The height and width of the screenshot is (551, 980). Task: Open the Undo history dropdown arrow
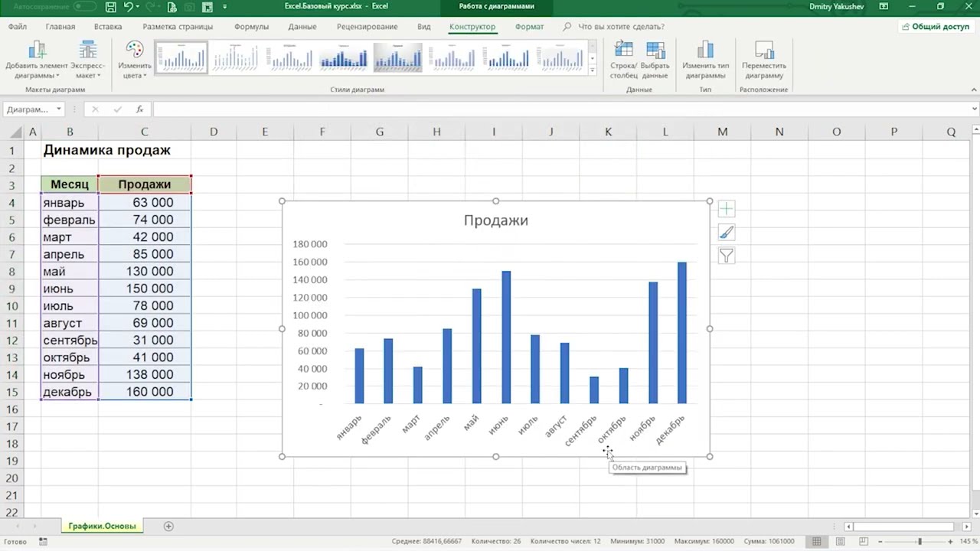[x=138, y=7]
